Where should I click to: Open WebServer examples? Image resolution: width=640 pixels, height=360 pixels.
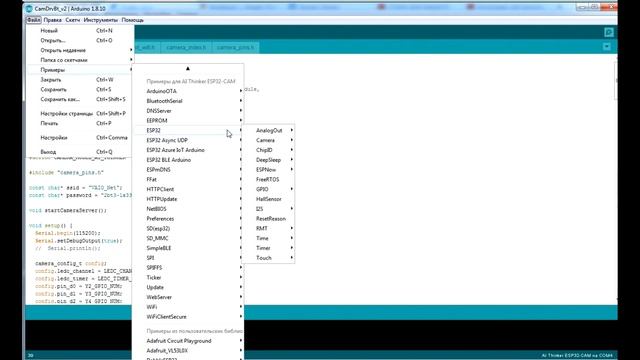click(188, 297)
